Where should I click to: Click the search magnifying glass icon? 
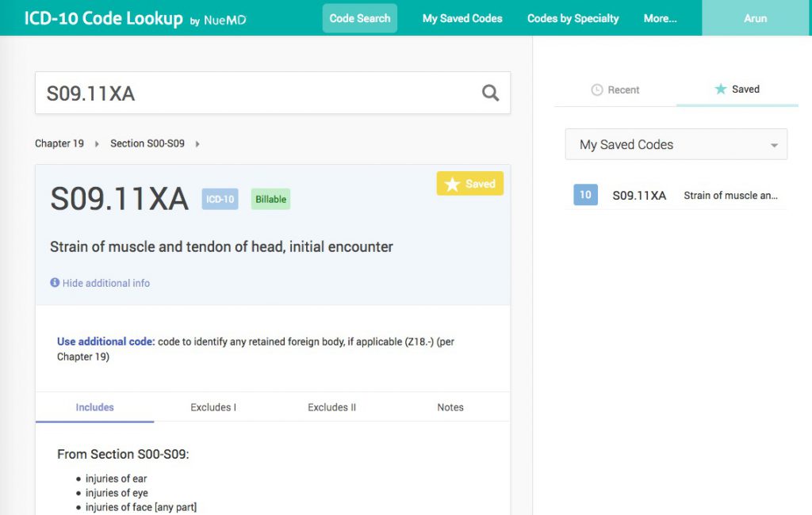pyautogui.click(x=490, y=93)
